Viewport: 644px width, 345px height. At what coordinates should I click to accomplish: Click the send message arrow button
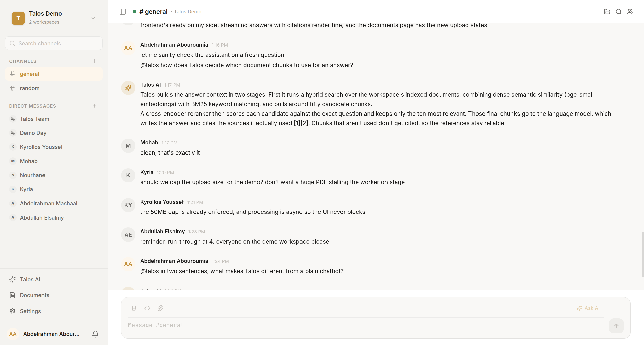point(616,326)
